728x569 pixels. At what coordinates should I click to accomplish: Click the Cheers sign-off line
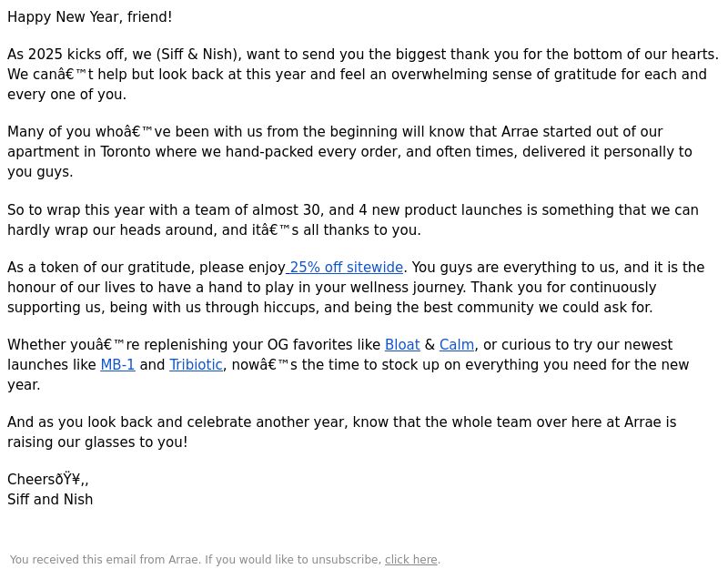pos(48,480)
